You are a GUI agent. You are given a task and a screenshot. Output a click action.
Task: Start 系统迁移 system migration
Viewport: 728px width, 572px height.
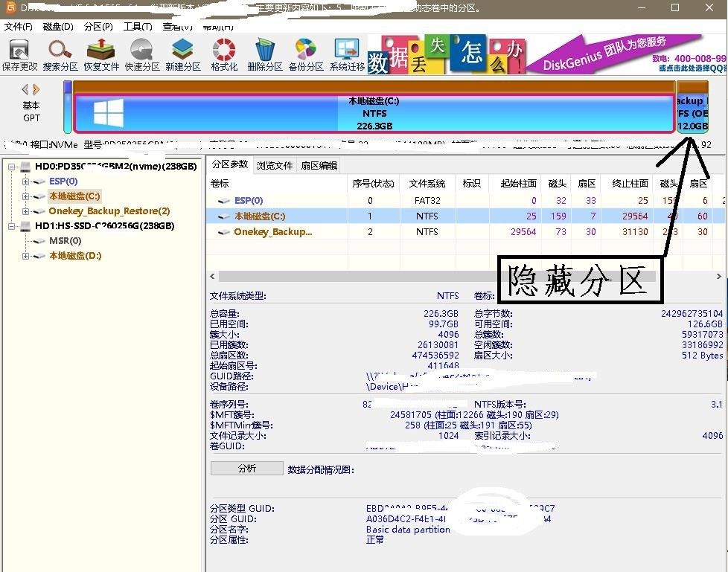click(347, 55)
